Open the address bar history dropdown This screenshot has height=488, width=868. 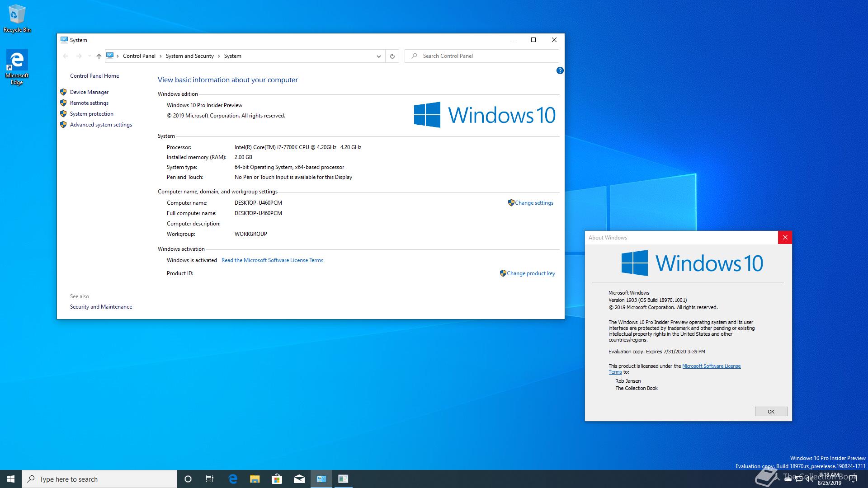[x=378, y=56]
